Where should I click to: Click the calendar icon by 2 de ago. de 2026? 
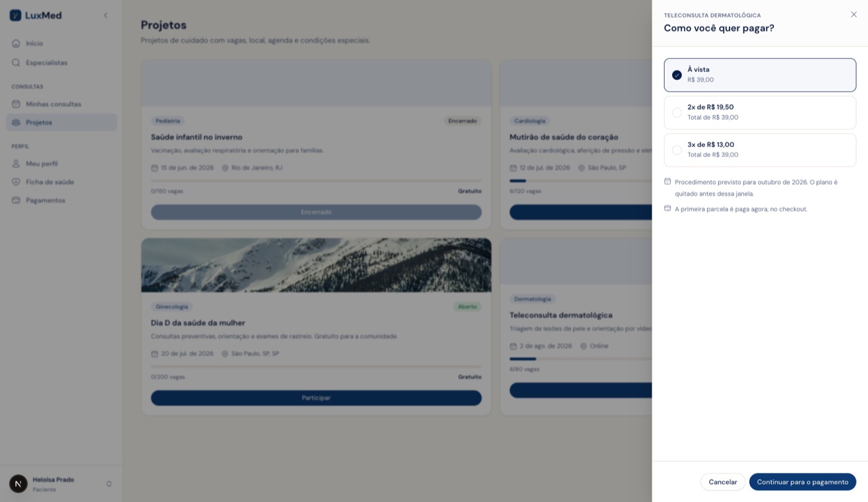513,346
